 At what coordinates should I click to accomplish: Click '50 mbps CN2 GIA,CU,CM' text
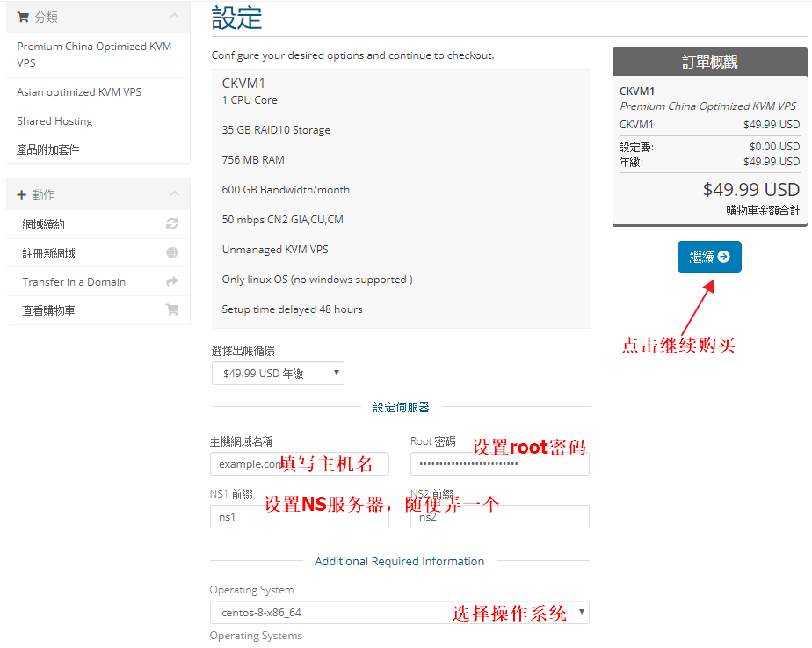coord(283,220)
